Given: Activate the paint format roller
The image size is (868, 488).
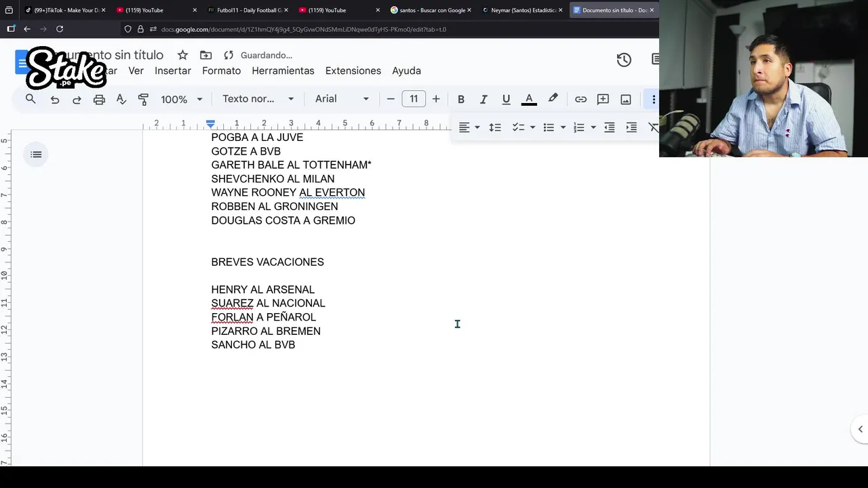Looking at the screenshot, I should click(x=143, y=99).
